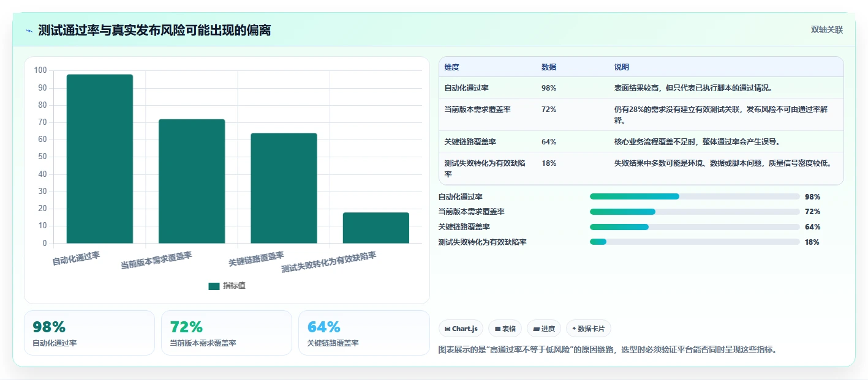Click the y-axis tick label 100
868x380 pixels.
click(x=40, y=70)
